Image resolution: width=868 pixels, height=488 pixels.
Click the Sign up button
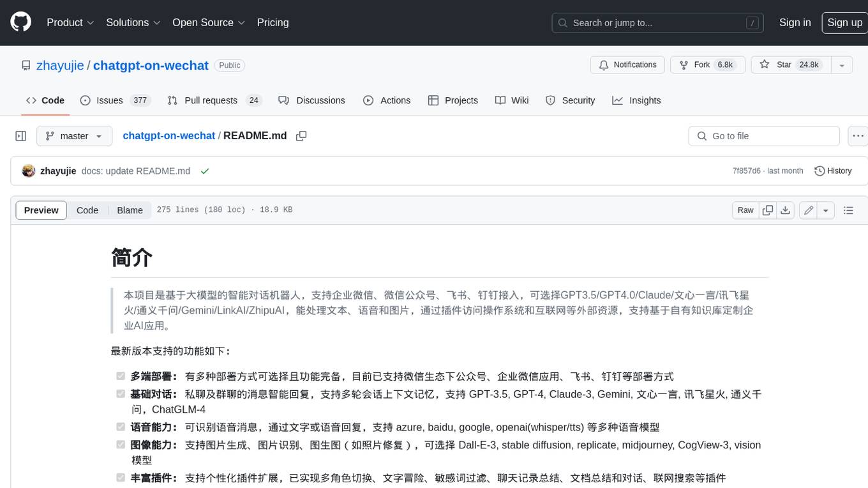pos(844,22)
